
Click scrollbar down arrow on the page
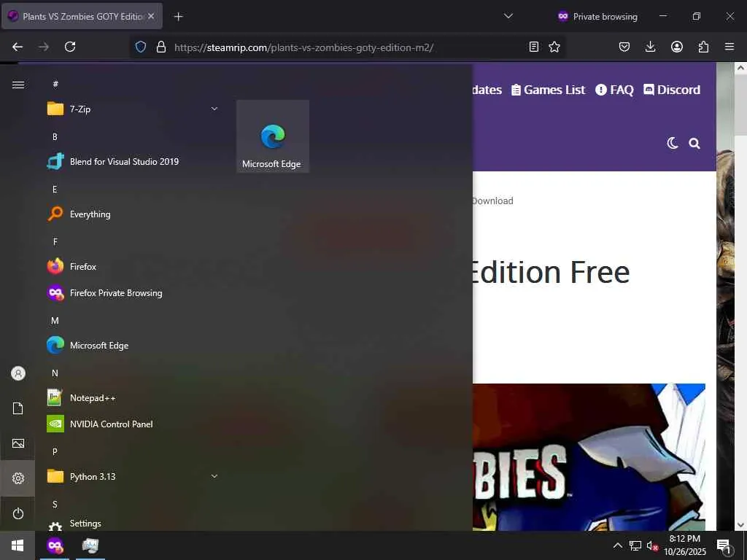(x=740, y=525)
